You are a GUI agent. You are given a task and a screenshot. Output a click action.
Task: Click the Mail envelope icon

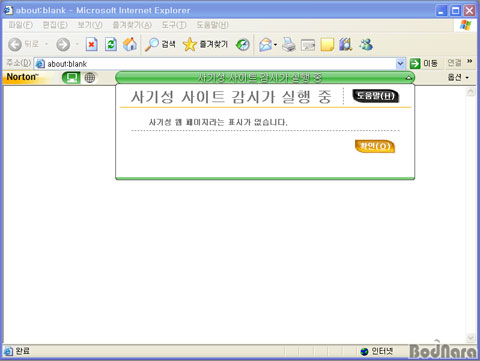(x=266, y=45)
